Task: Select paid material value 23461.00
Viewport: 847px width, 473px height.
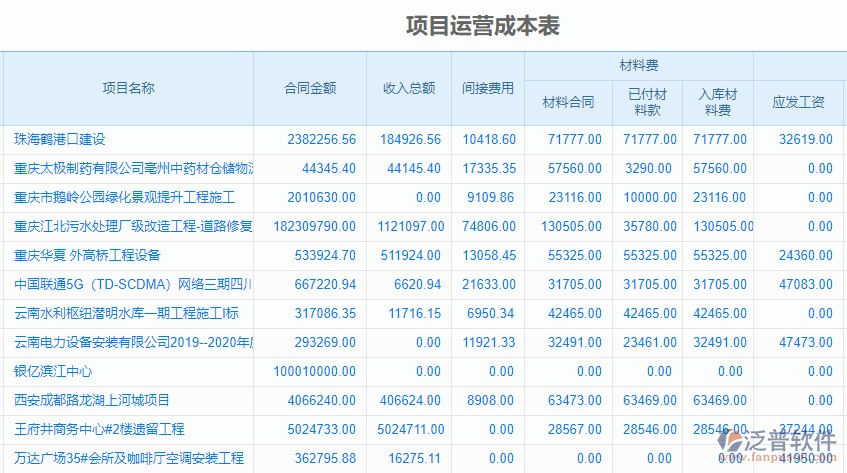Action: pyautogui.click(x=650, y=343)
